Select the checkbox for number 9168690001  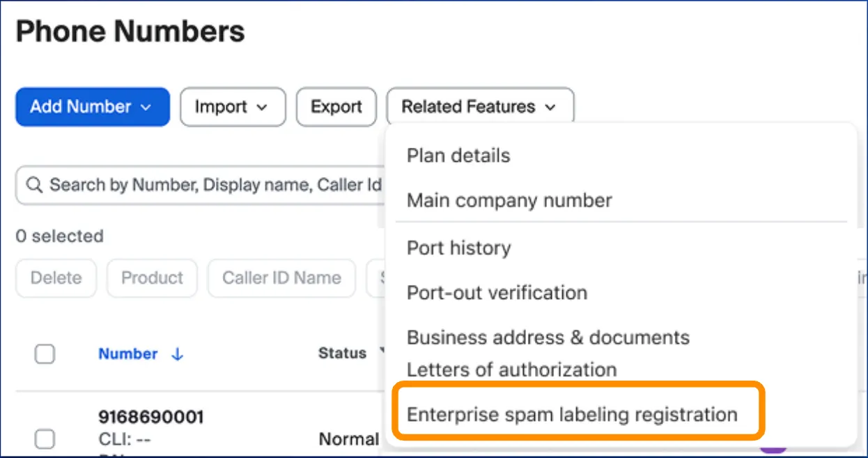pyautogui.click(x=45, y=438)
